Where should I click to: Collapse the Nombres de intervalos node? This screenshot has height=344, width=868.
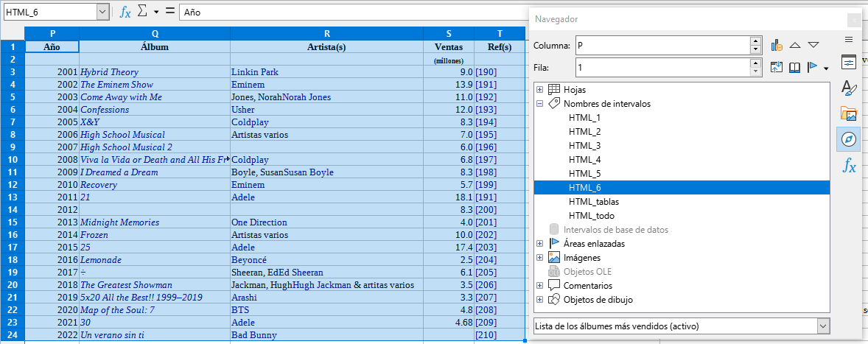pyautogui.click(x=539, y=104)
